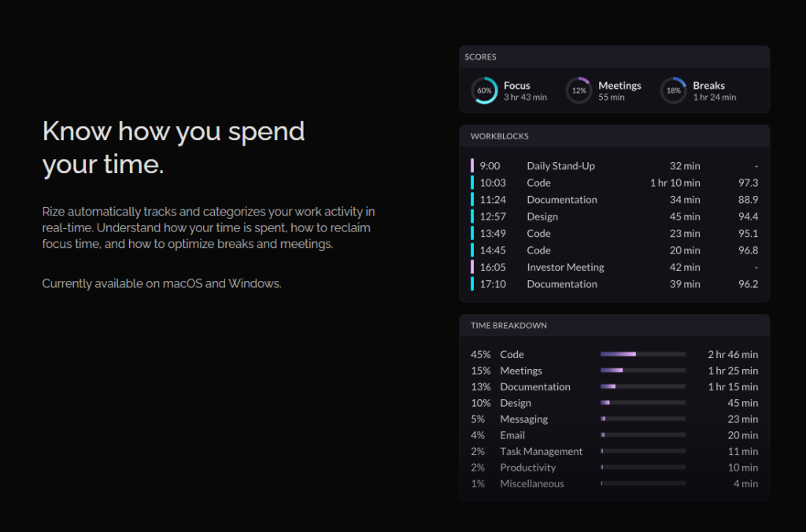This screenshot has height=532, width=806.
Task: Select the Breaks score label
Action: click(708, 85)
